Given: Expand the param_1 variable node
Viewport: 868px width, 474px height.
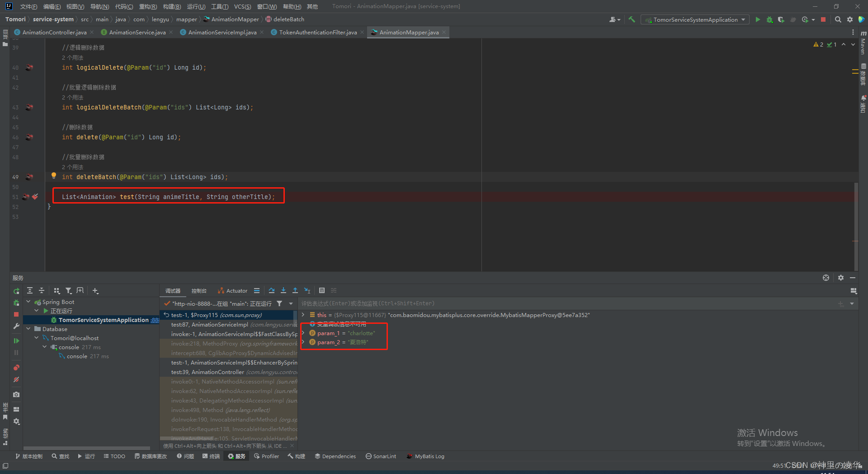Looking at the screenshot, I should point(303,333).
